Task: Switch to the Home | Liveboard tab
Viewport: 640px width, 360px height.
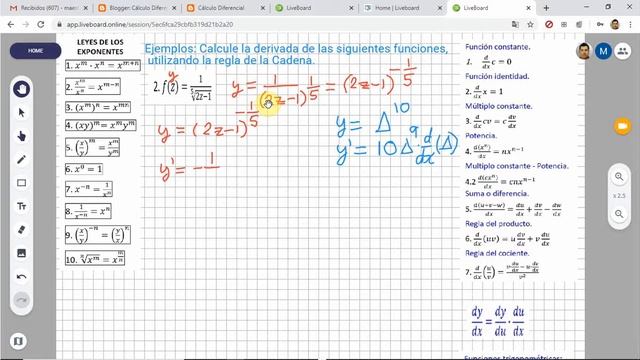Action: coord(403,8)
